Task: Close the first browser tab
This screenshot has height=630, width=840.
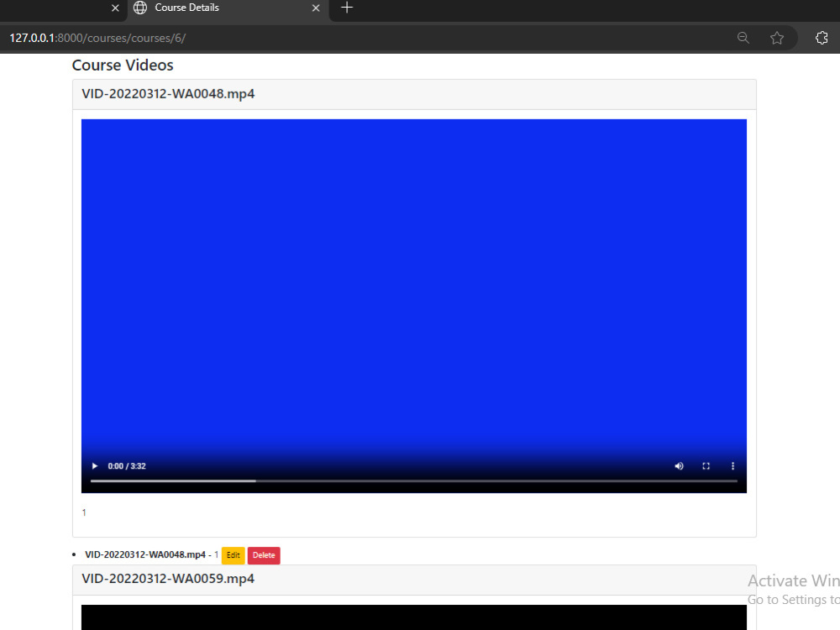Action: coord(115,8)
